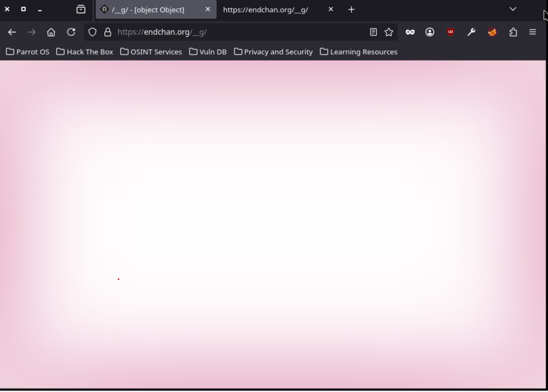
Task: Open the Firefox account icon
Action: [430, 32]
